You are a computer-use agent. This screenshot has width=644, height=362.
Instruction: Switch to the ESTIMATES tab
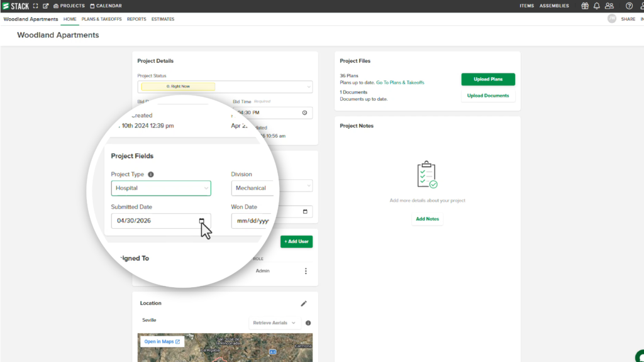163,19
